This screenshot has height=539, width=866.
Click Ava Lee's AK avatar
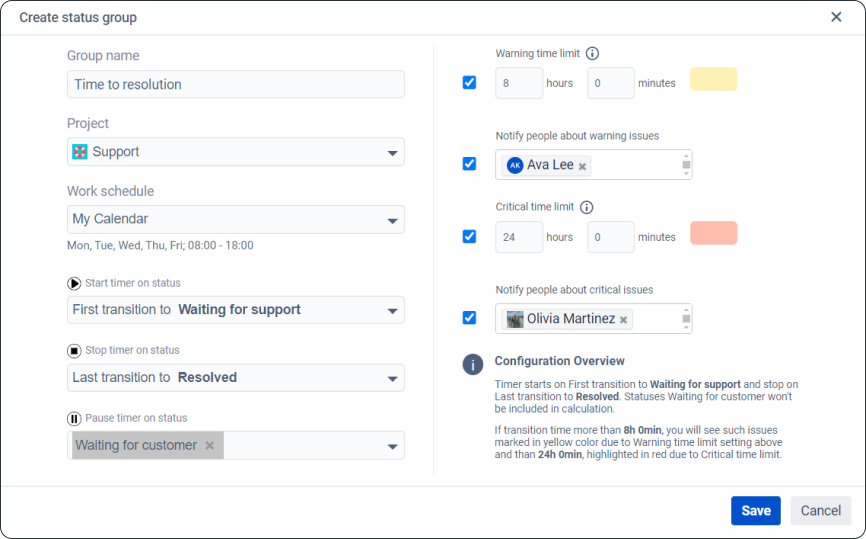tap(515, 165)
